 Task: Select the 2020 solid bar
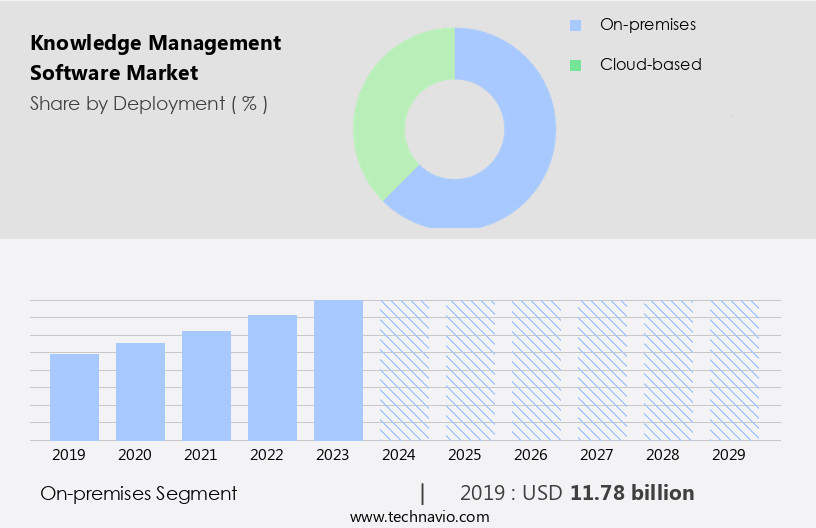[x=140, y=391]
